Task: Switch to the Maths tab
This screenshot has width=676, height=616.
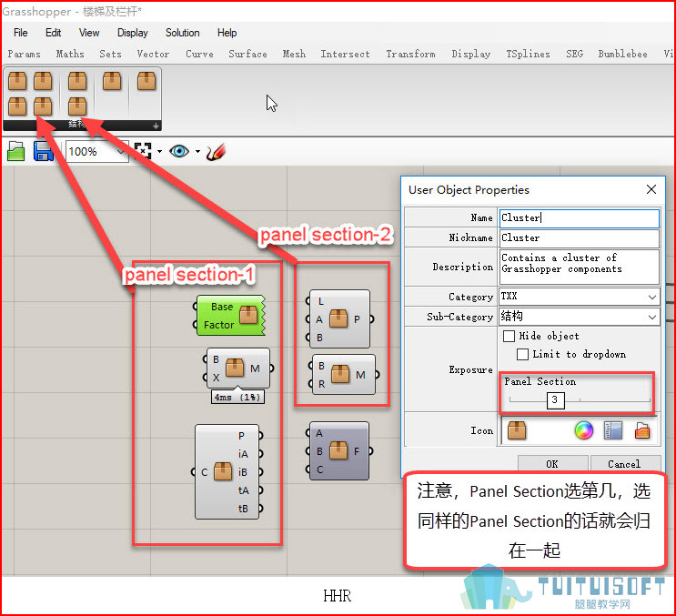Action: 70,54
